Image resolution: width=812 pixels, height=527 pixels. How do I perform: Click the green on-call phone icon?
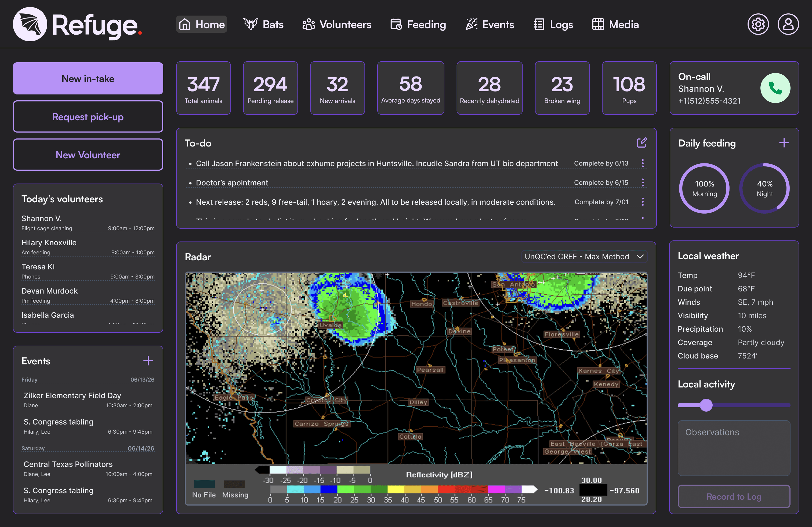pyautogui.click(x=775, y=88)
